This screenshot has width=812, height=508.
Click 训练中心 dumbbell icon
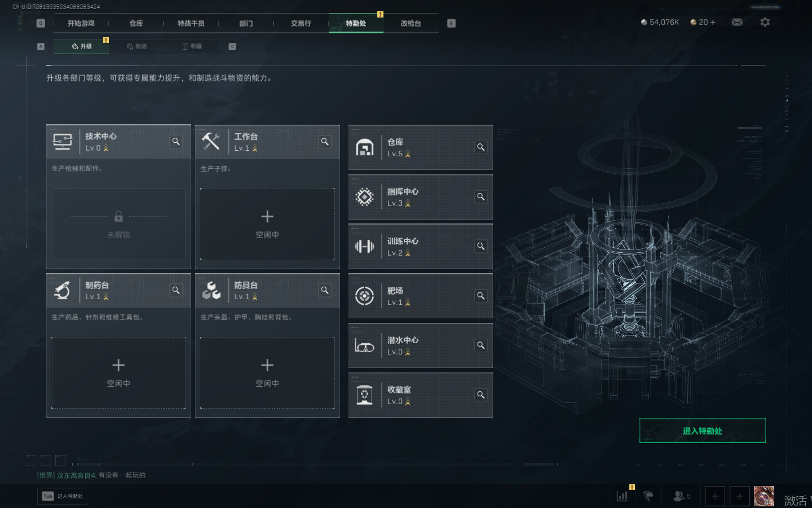pos(365,246)
